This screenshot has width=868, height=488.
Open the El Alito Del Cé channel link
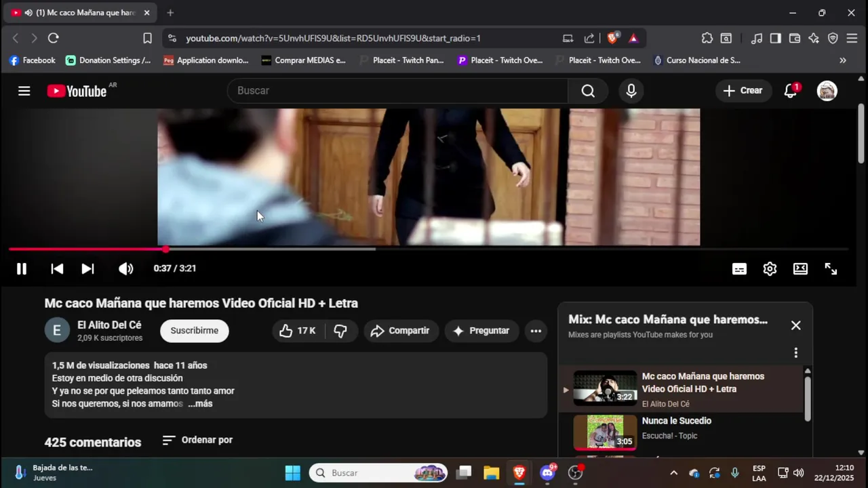pyautogui.click(x=109, y=325)
